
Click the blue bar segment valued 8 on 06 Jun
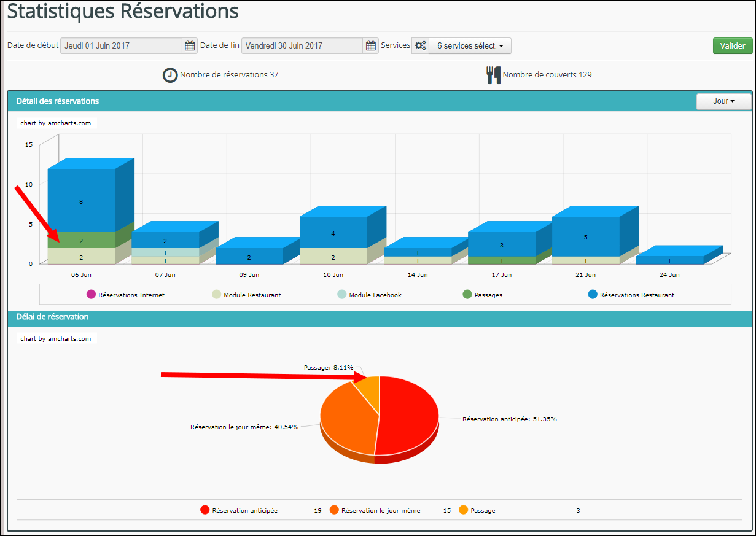(x=81, y=201)
